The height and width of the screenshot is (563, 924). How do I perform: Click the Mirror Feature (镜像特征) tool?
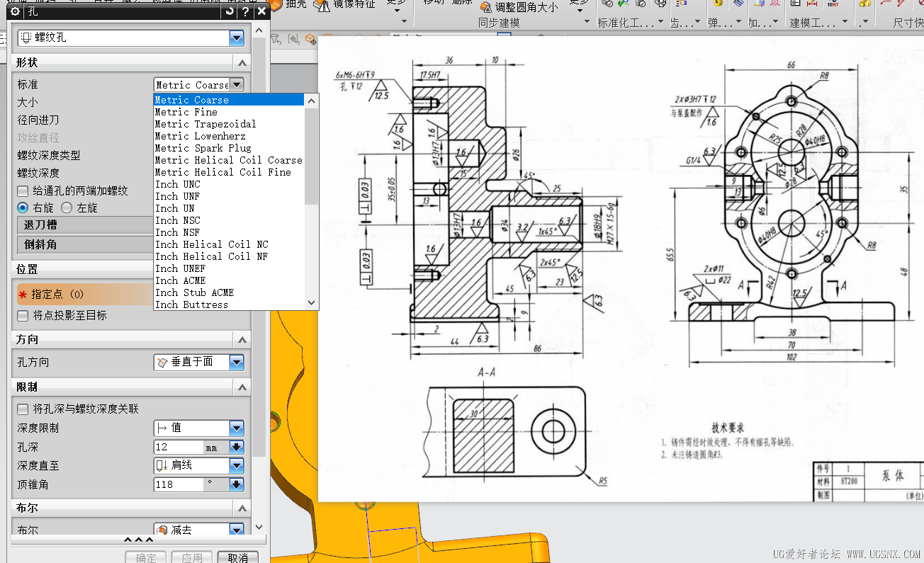coord(345,5)
